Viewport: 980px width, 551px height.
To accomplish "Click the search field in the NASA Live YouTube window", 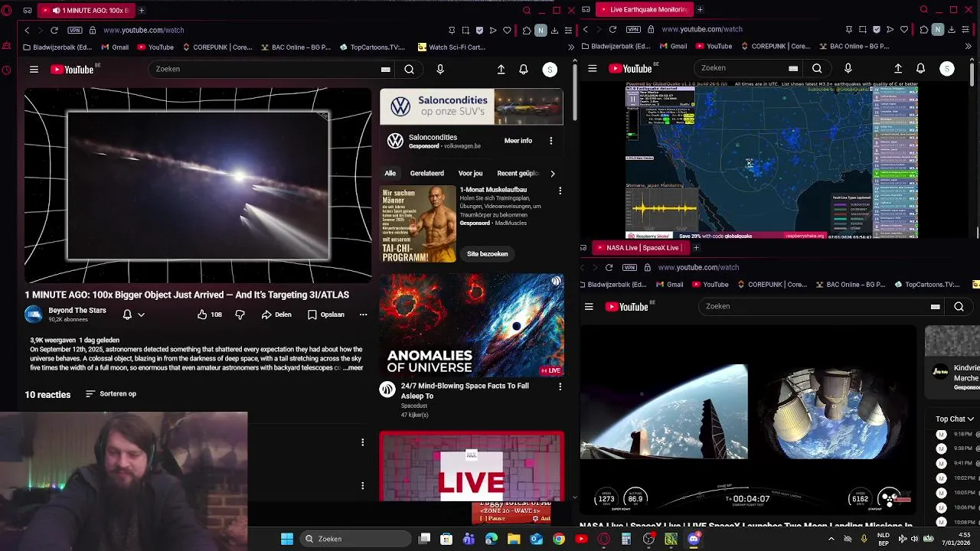I will (x=812, y=307).
